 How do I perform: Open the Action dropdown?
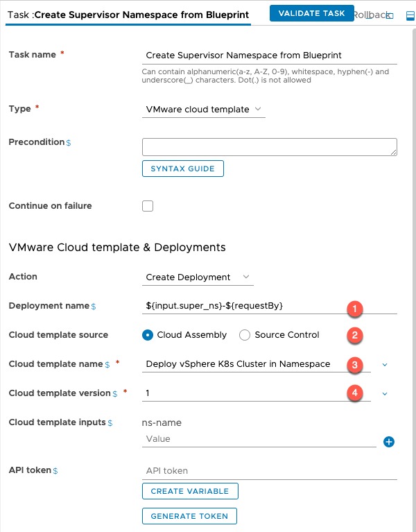[198, 277]
